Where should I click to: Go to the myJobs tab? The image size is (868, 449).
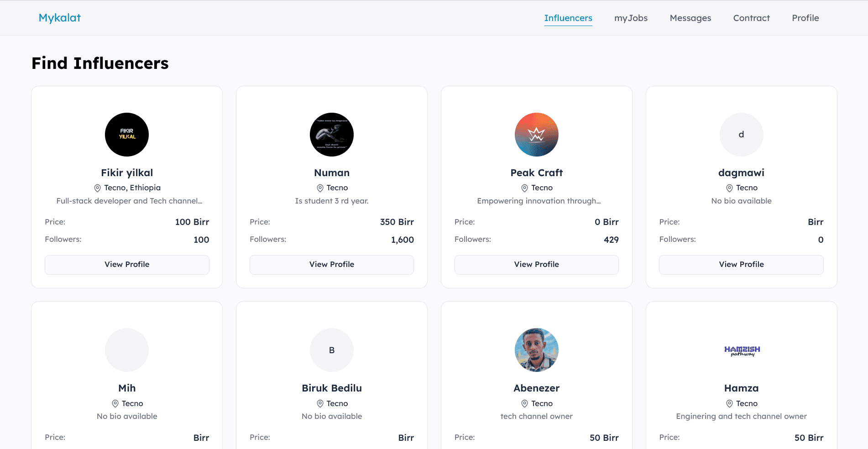tap(631, 18)
